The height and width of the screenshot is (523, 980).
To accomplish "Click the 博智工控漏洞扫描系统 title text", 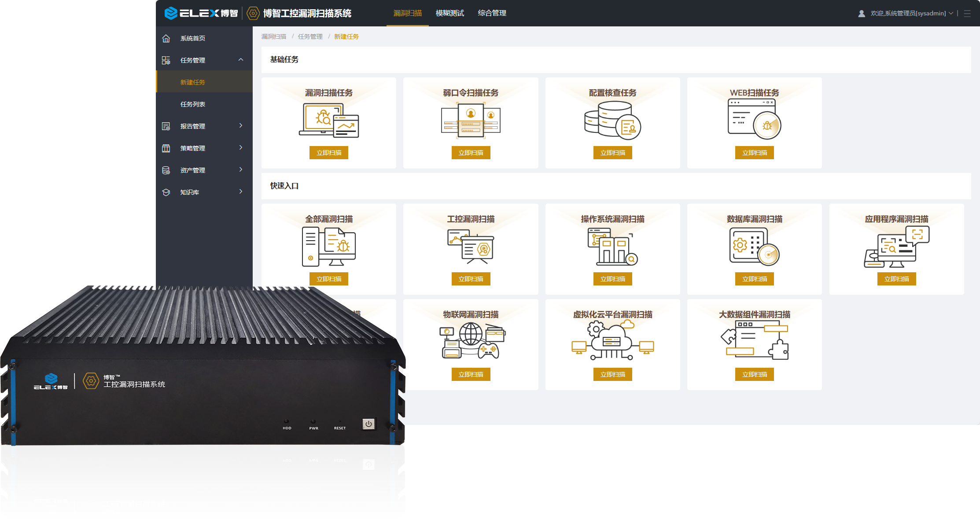I will (307, 13).
